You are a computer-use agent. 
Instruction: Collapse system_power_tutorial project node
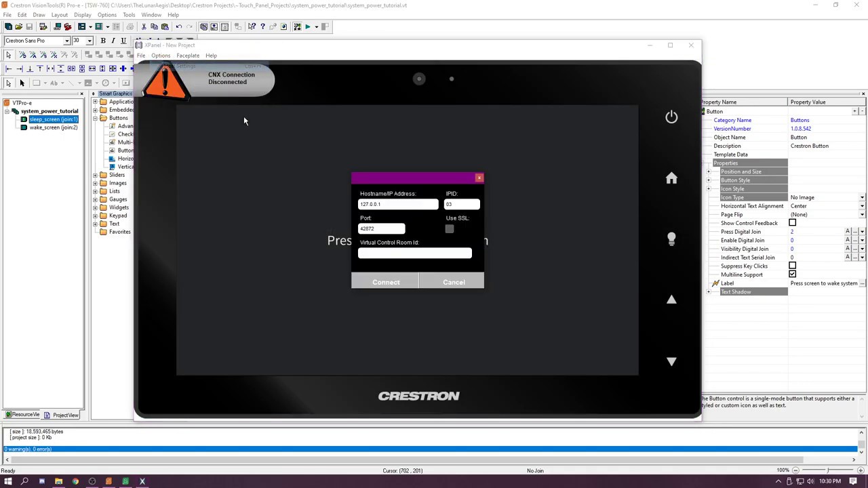7,111
